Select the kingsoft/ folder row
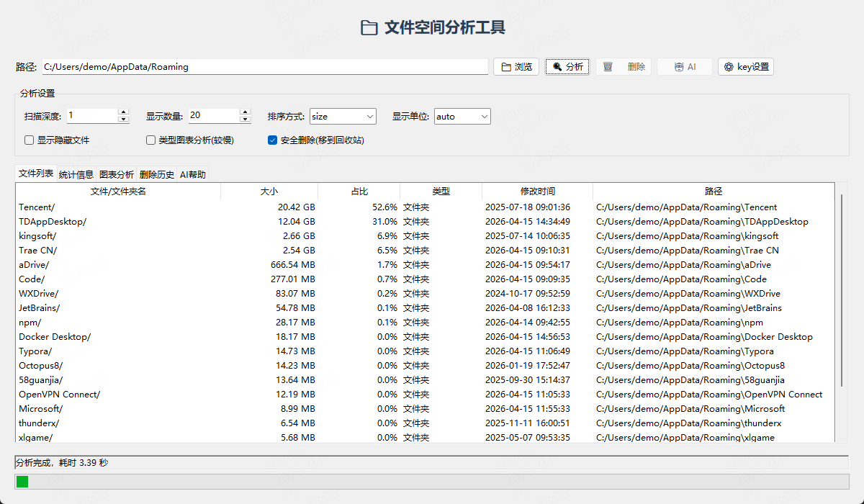Viewport: 864px width, 504px height. [426, 236]
